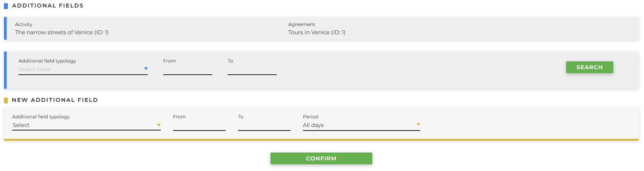Focus the From field in the search filter
Viewport: 644px width, 171px height.
(x=188, y=70)
